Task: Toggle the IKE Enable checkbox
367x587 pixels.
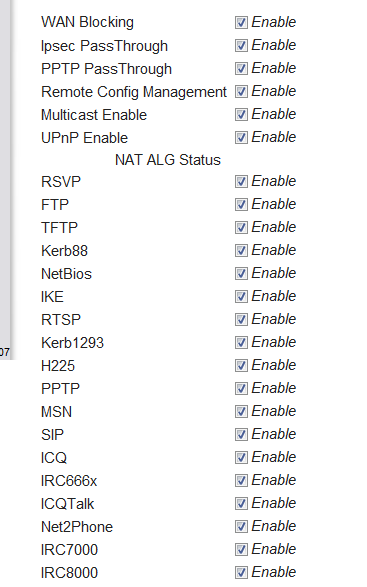Action: (x=241, y=296)
